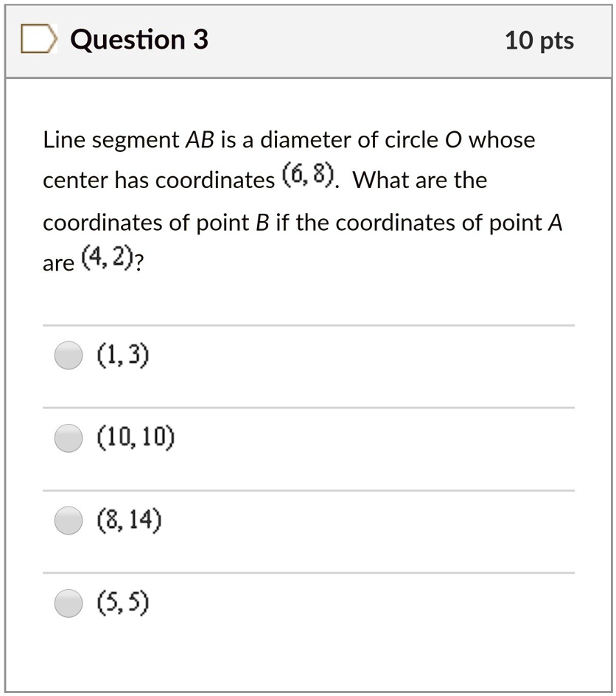Click the question header bar
Viewport: 616px width, 696px height.
coord(308,40)
